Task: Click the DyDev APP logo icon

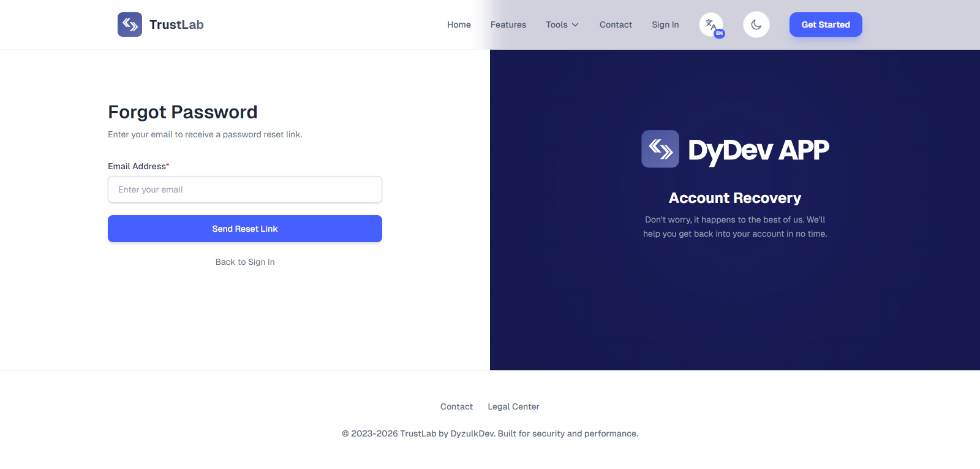Action: coord(660,149)
